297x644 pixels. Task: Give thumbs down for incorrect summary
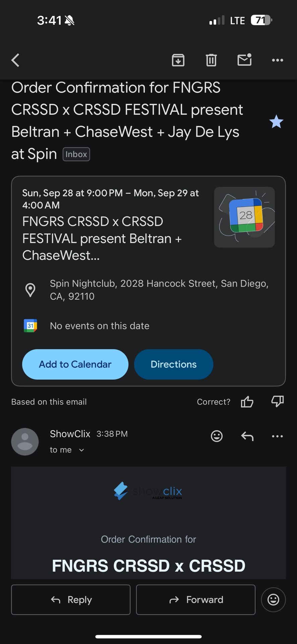(x=278, y=401)
